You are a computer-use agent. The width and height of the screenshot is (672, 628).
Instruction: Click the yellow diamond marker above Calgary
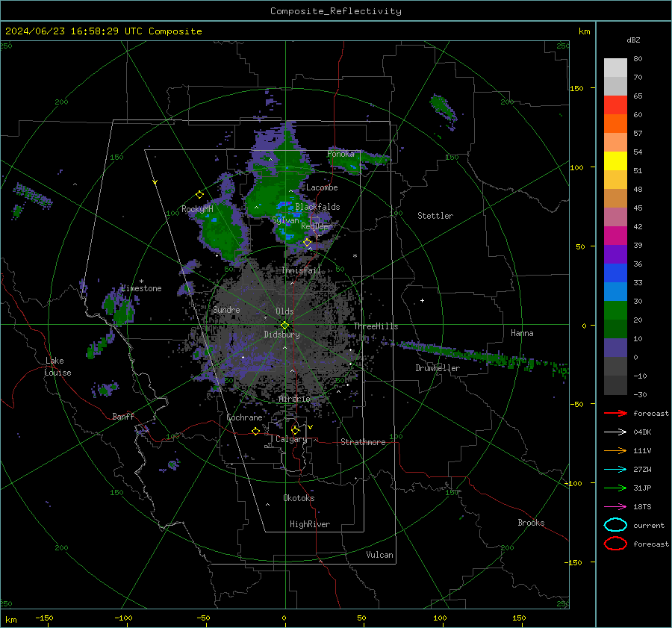point(295,430)
